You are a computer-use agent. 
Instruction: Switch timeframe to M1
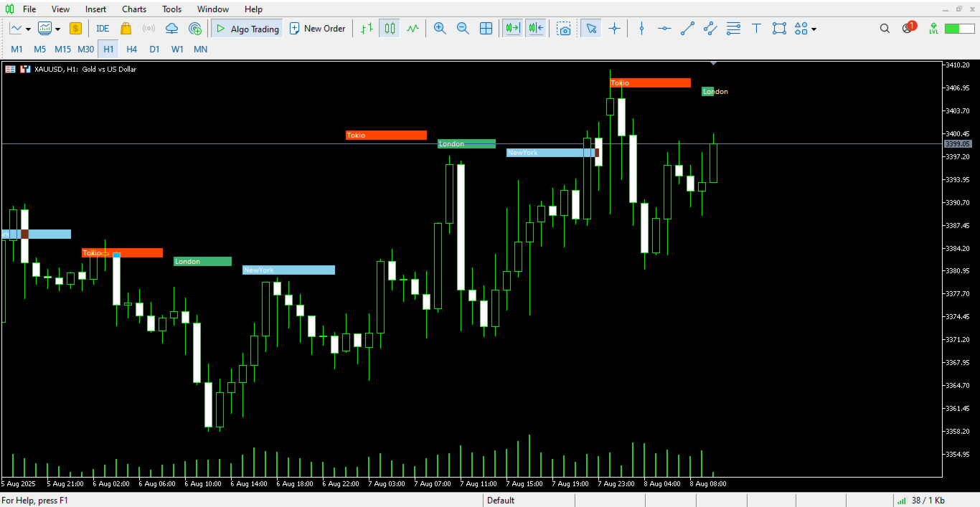tap(17, 49)
